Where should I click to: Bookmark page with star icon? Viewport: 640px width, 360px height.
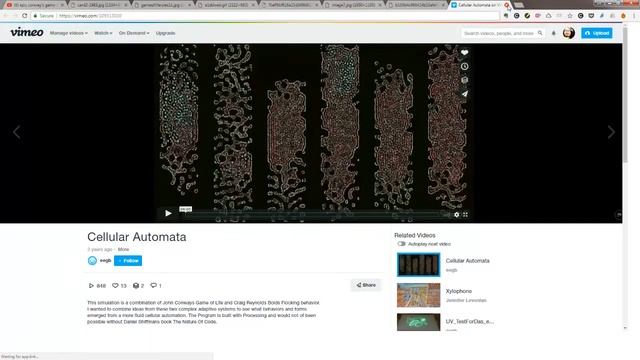[570, 16]
